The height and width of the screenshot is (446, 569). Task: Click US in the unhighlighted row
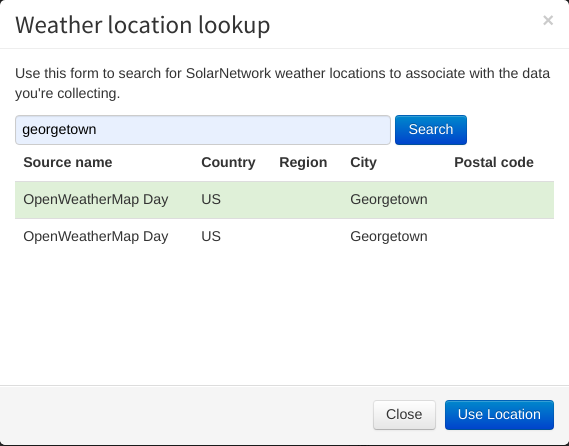tap(211, 237)
